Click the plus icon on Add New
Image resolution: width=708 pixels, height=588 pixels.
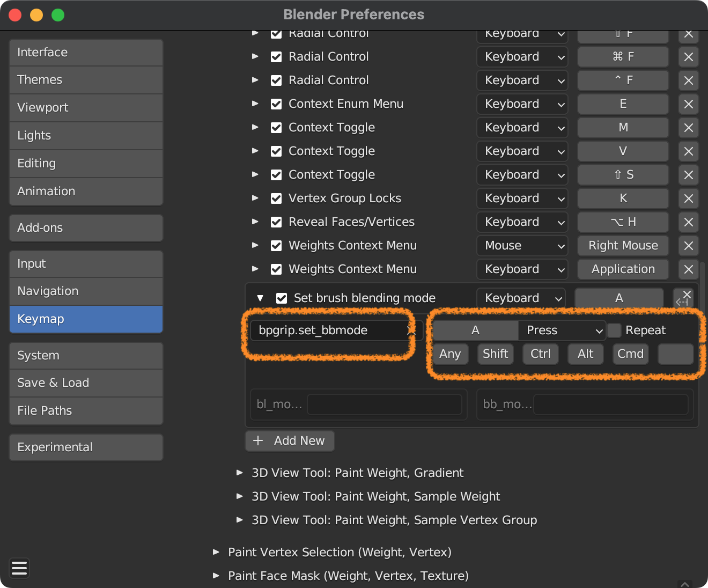click(x=258, y=440)
